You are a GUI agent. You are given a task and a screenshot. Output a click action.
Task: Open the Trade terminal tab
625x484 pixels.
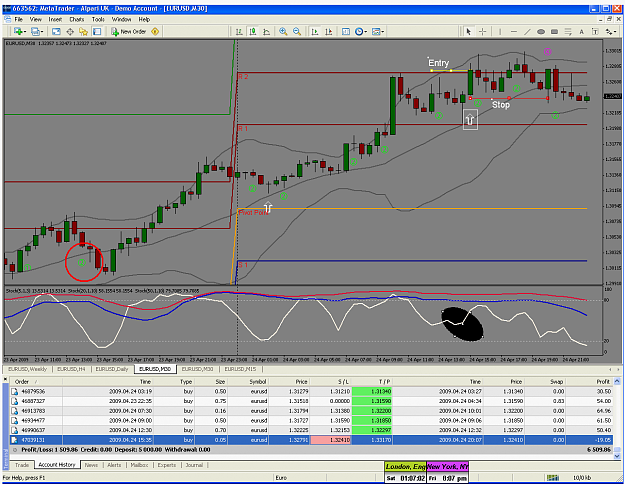22,465
